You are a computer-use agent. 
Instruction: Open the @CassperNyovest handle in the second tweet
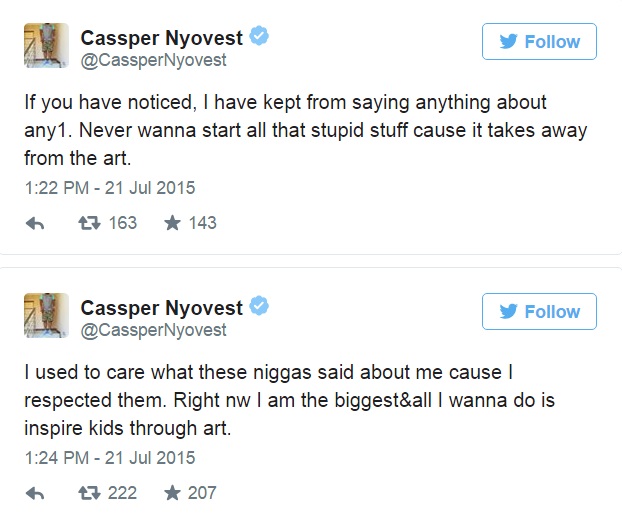(154, 330)
